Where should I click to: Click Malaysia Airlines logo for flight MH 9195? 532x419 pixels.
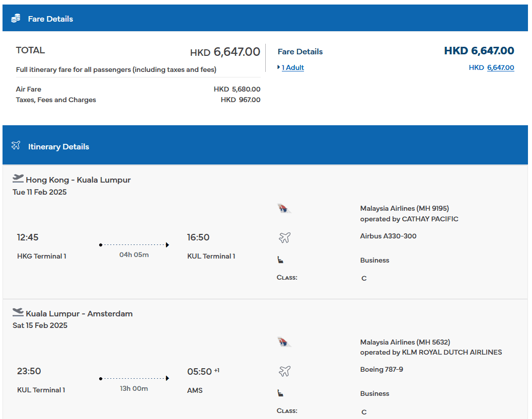(284, 209)
